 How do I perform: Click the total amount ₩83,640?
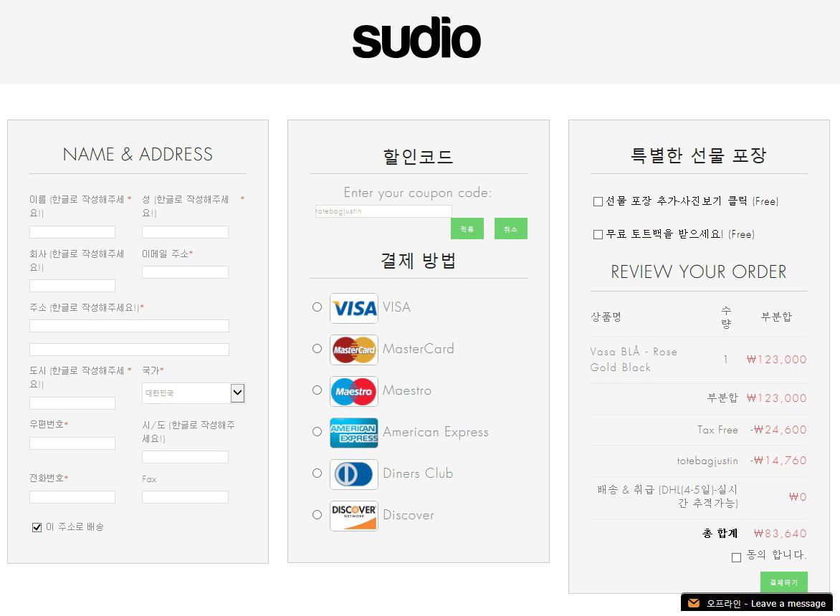tap(780, 534)
